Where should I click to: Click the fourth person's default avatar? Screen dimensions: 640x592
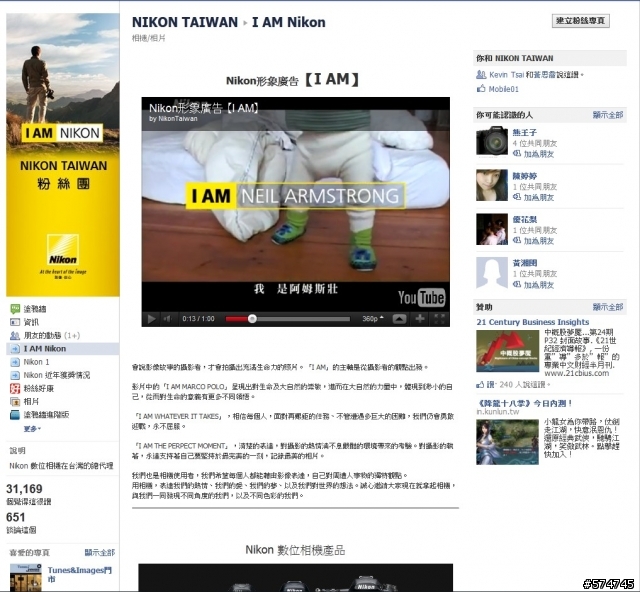492,273
